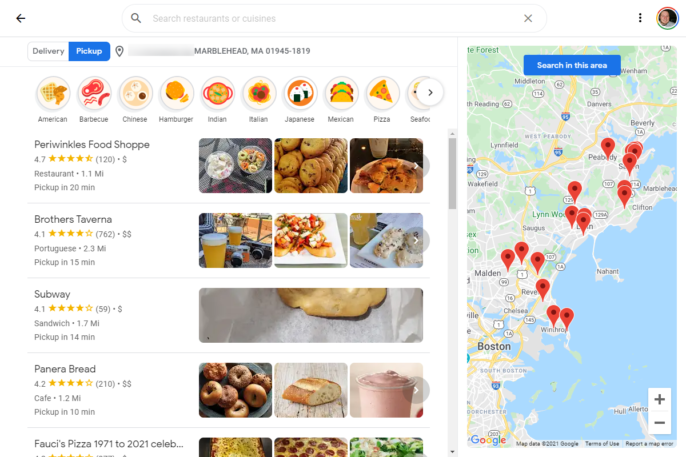686x457 pixels.
Task: Filter by Pizza cuisine icon
Action: coord(382,93)
